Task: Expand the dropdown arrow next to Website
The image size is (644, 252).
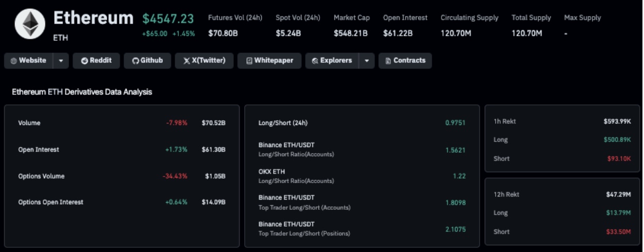Action: [x=61, y=61]
